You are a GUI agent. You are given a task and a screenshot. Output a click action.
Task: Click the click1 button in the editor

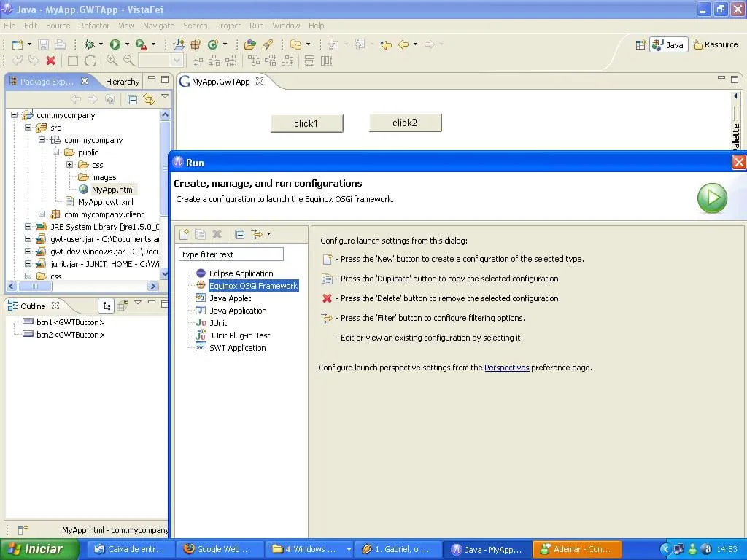(x=307, y=123)
